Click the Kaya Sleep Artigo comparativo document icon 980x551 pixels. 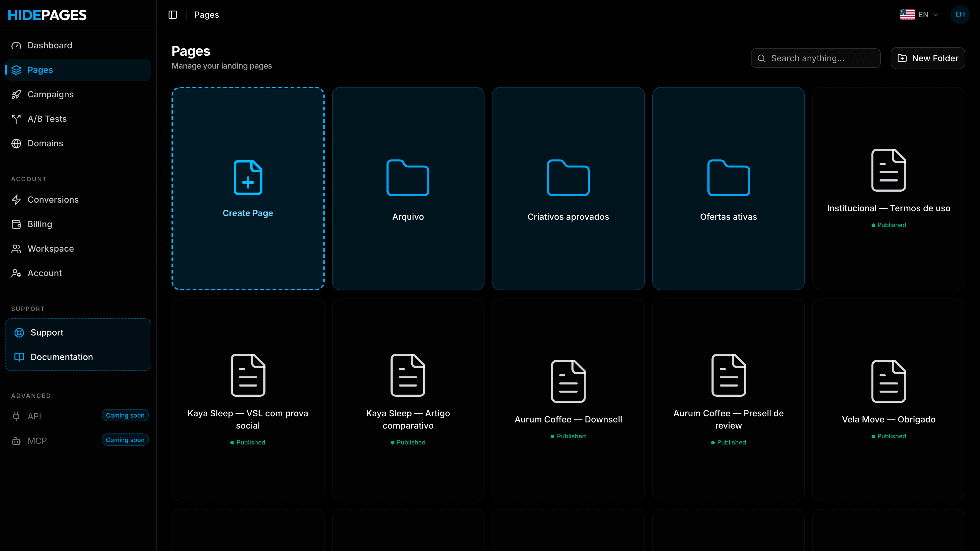408,375
